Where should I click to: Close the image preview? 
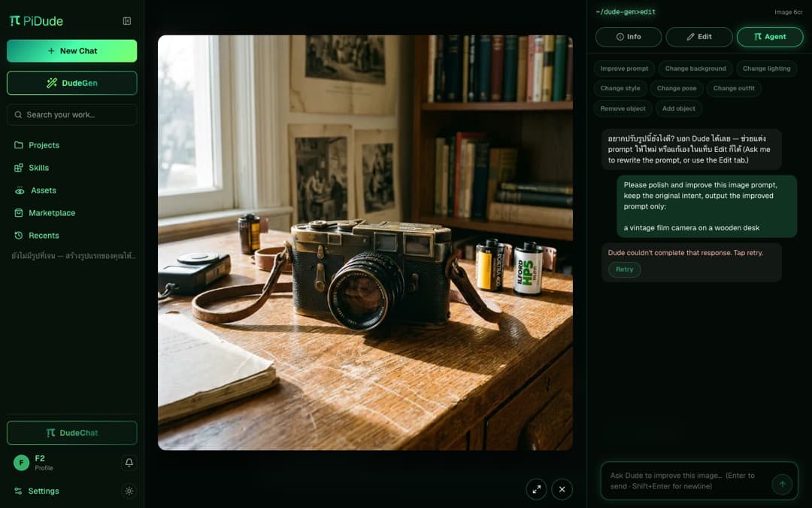click(562, 489)
